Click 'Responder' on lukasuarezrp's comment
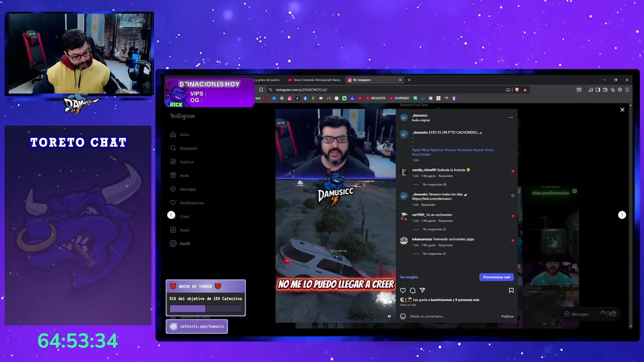644x362 pixels. pos(445,245)
